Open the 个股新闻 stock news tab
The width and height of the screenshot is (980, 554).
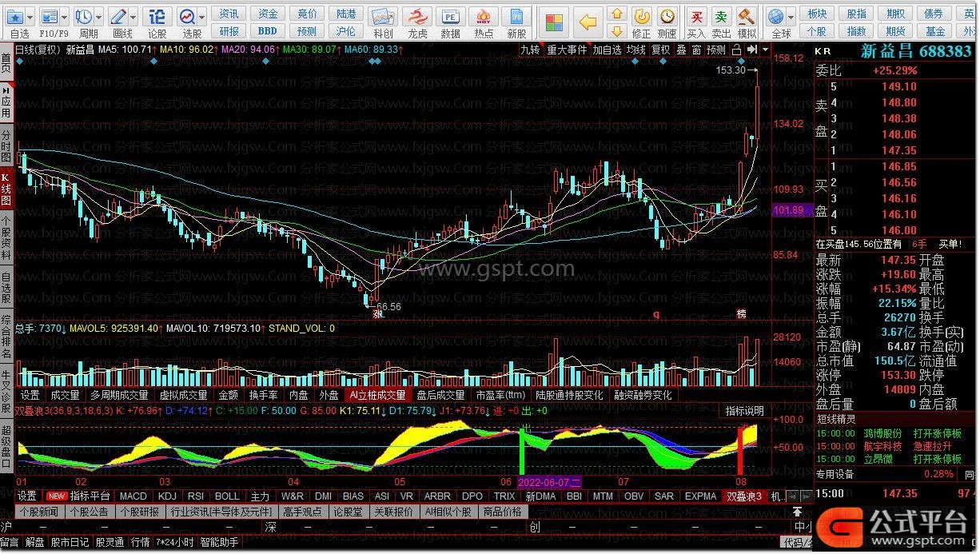pyautogui.click(x=39, y=512)
